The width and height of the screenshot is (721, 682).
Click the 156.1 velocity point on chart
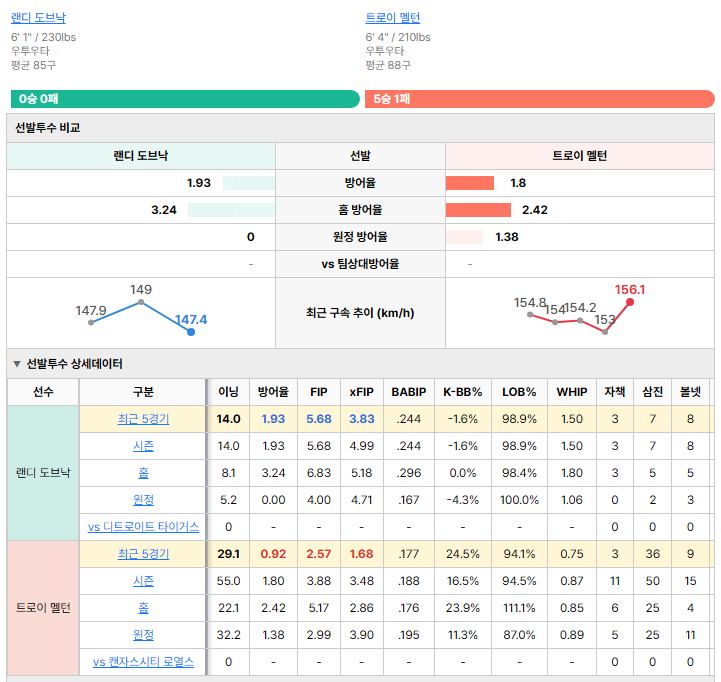[630, 302]
